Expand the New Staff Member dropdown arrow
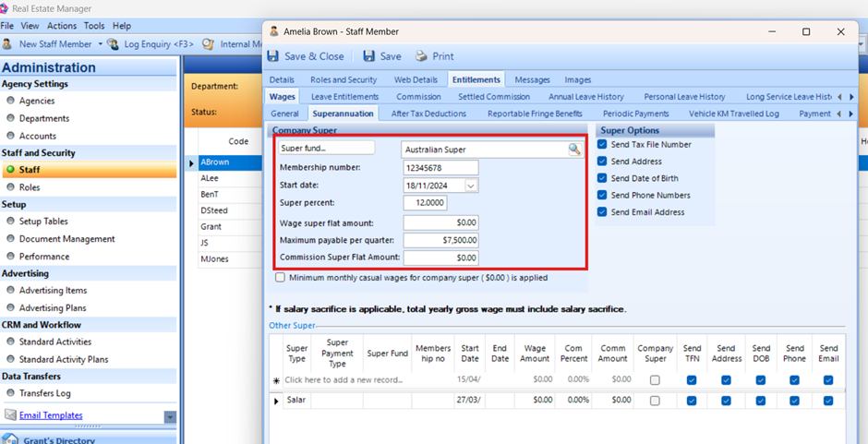Image resolution: width=868 pixels, height=444 pixels. pos(99,44)
